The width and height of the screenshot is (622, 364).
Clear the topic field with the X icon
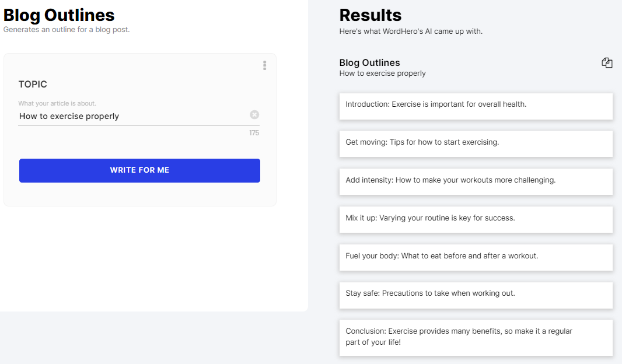[254, 114]
